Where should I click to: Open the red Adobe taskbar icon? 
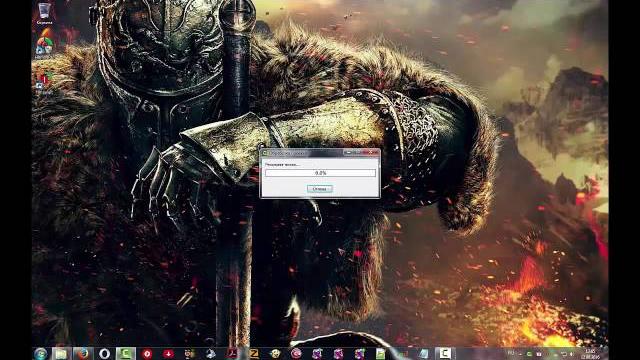pyautogui.click(x=233, y=354)
